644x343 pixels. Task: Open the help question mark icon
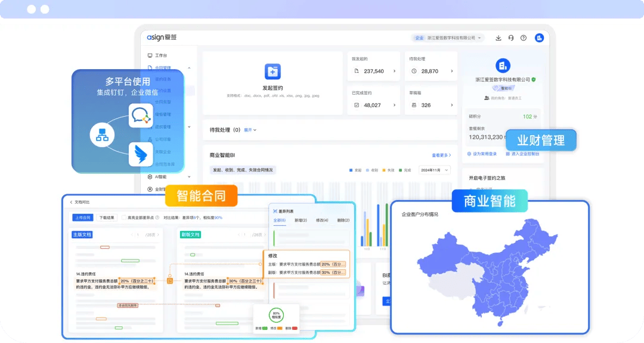click(524, 38)
